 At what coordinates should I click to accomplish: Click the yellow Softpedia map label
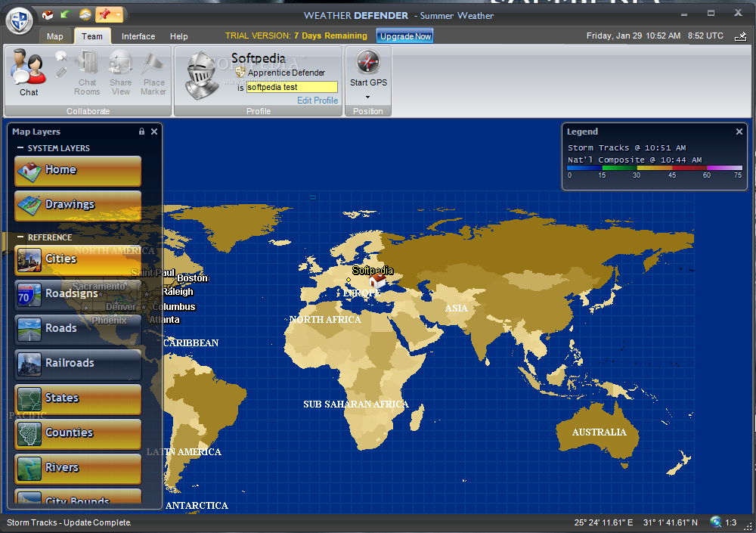[x=372, y=270]
